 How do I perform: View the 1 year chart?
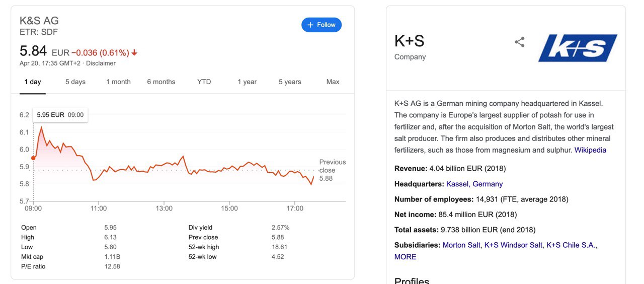click(247, 82)
